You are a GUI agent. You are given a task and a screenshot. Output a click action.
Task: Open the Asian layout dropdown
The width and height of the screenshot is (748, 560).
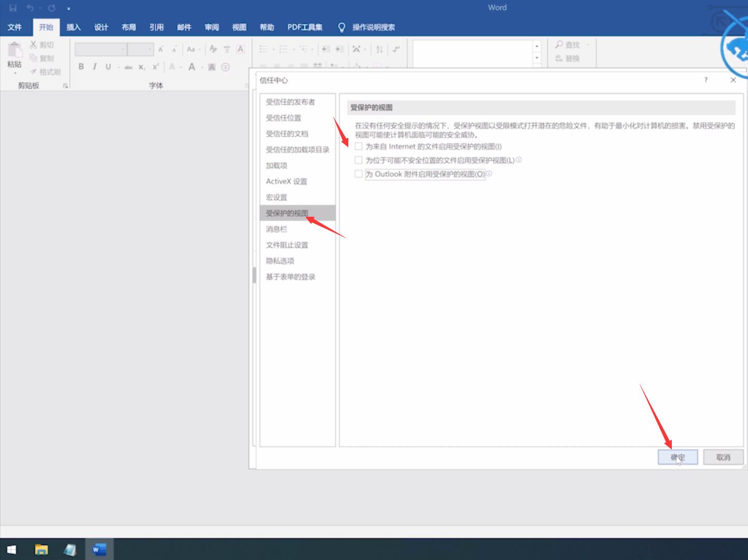pos(359,49)
